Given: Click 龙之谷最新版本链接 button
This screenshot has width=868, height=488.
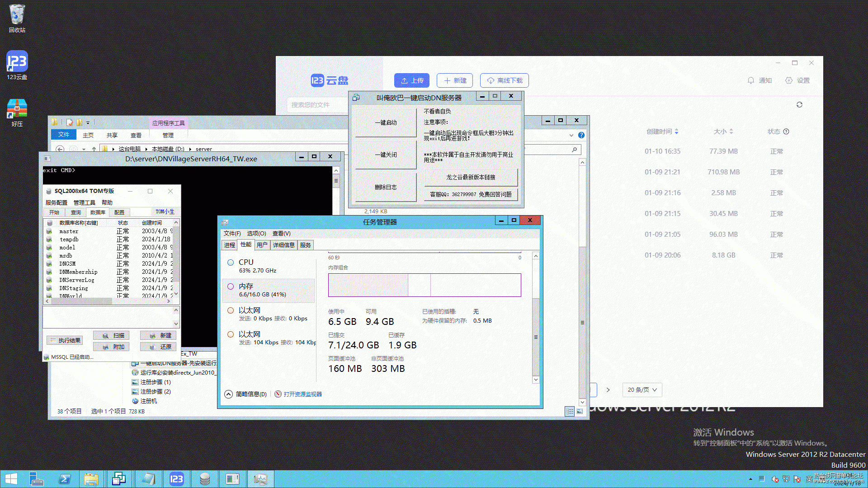Looking at the screenshot, I should 471,177.
